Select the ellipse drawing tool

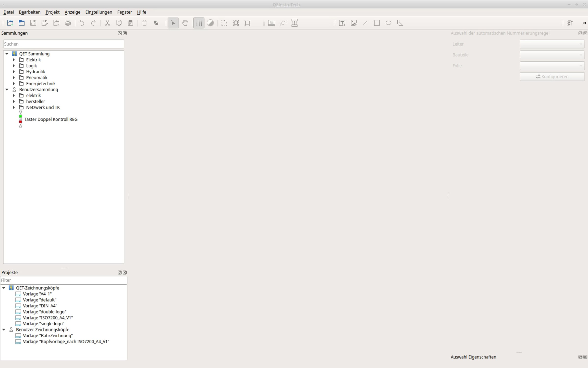[x=388, y=23]
